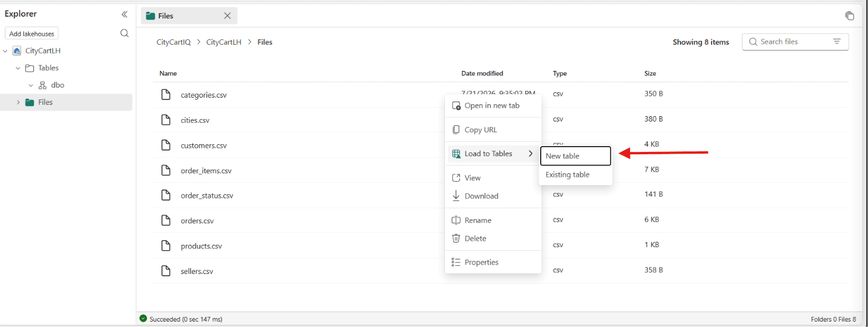Open the Load to Tables submenu arrow
This screenshot has width=868, height=327.
coord(531,154)
